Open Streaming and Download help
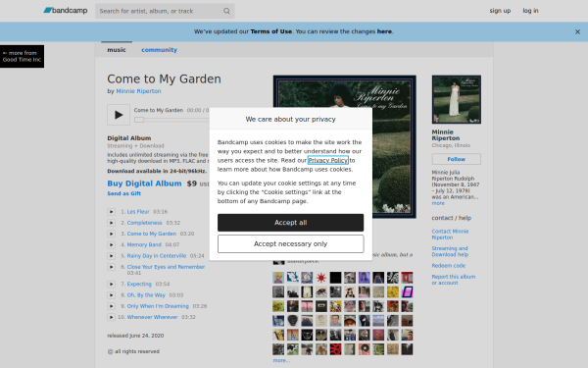Screen dimensions: 588x368 tap(450, 251)
